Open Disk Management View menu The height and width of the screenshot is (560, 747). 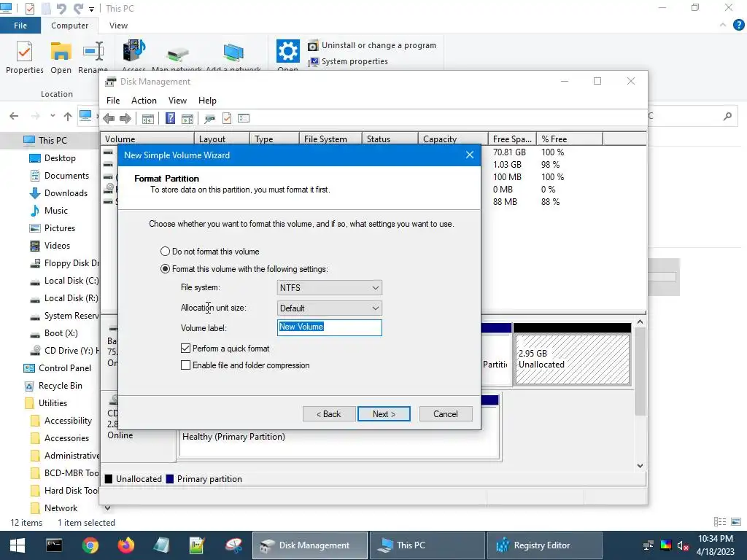tap(177, 101)
